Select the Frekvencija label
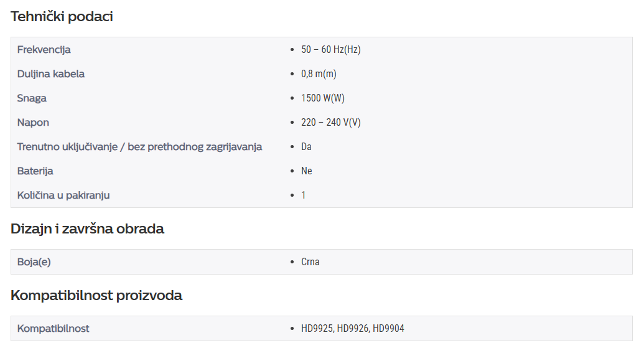Viewport: 644px width, 353px height. (44, 50)
